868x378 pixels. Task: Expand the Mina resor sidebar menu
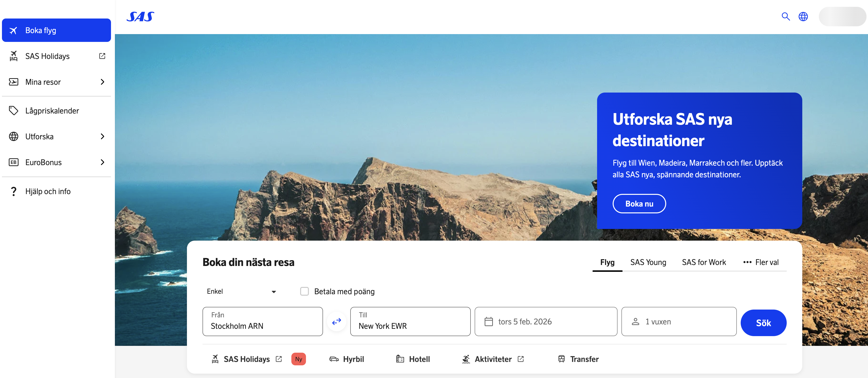pyautogui.click(x=102, y=82)
